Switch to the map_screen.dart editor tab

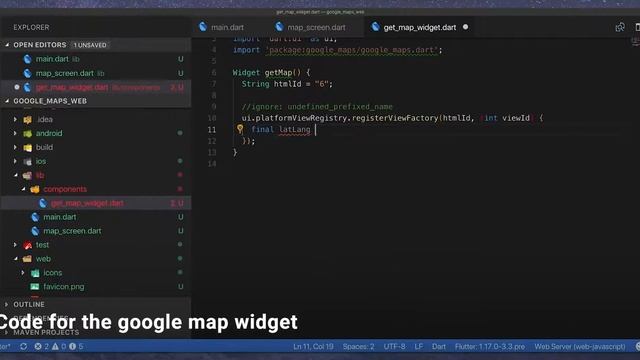(316, 27)
